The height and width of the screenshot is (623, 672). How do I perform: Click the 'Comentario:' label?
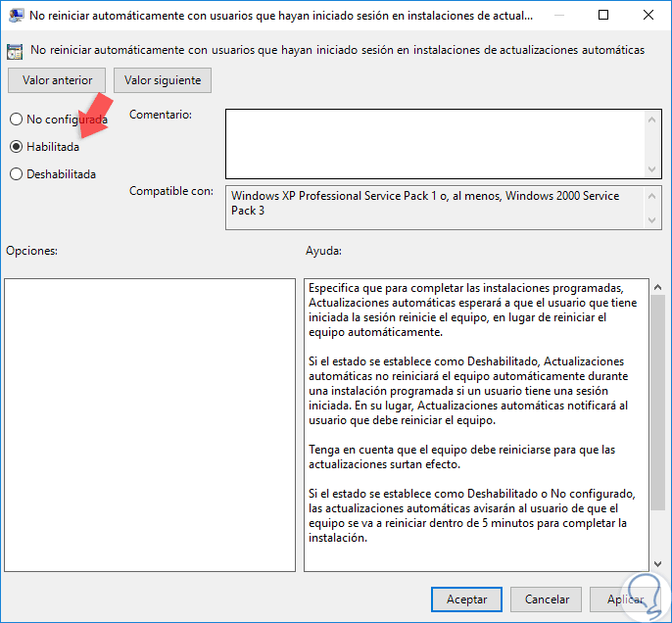tap(161, 115)
